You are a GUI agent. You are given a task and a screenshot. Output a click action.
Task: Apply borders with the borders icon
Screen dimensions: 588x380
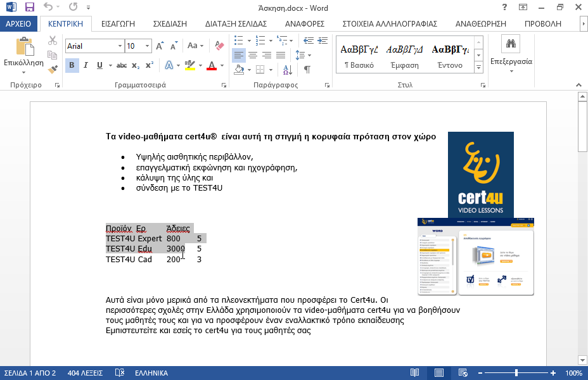(x=260, y=69)
